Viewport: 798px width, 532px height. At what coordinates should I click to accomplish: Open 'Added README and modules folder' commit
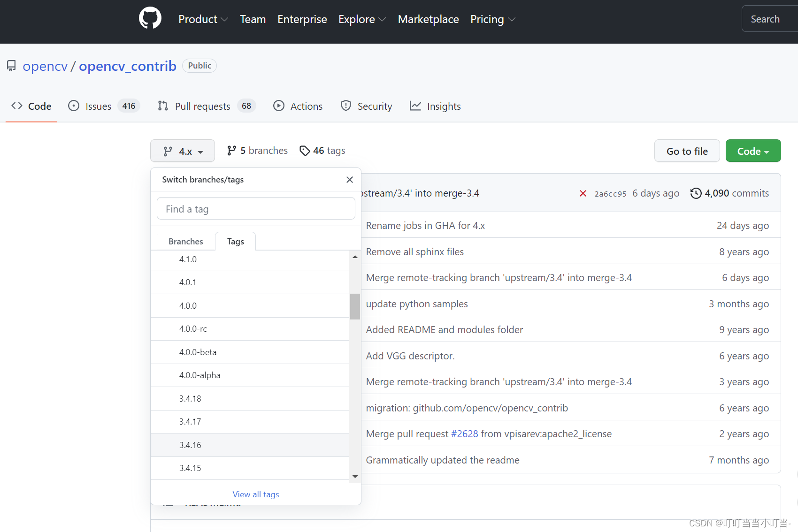click(445, 330)
